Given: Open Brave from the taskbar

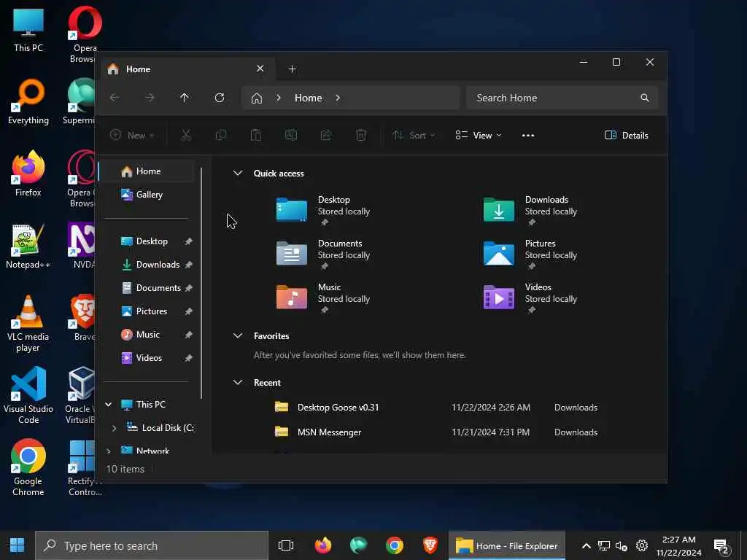Looking at the screenshot, I should click(x=430, y=545).
